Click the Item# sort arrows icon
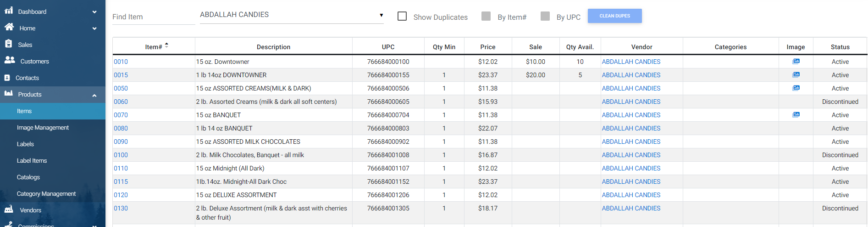The image size is (868, 227). pyautogui.click(x=166, y=45)
